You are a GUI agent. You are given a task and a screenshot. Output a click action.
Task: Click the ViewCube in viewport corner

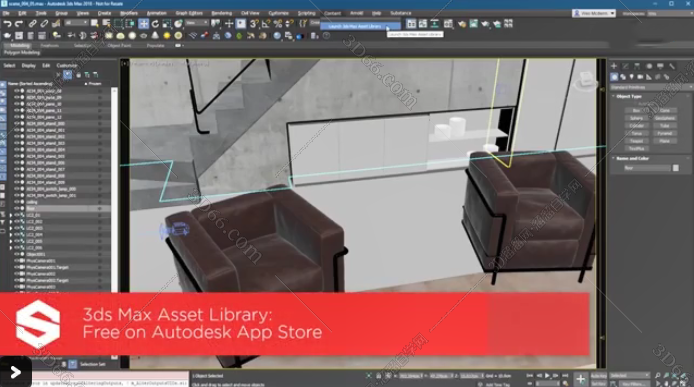coord(586,80)
